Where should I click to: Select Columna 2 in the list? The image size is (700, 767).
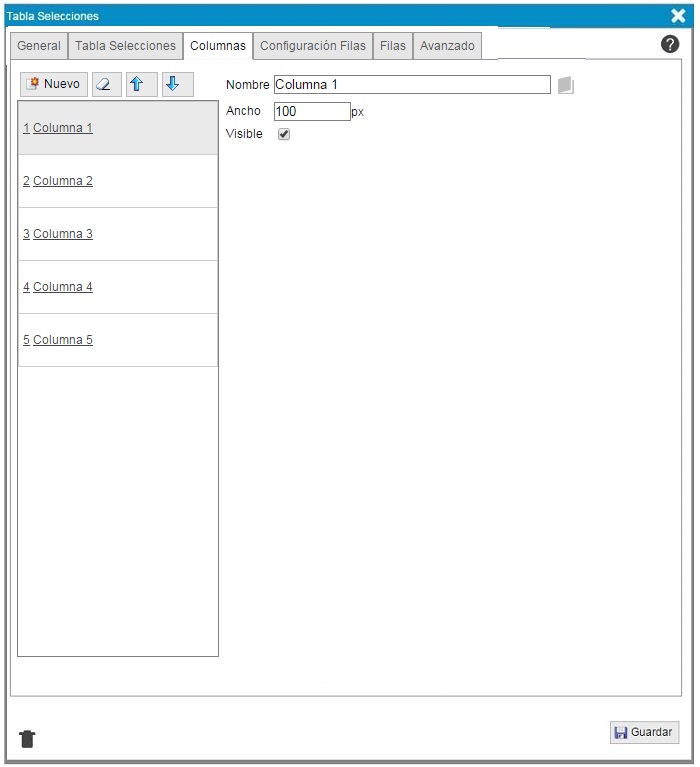(62, 181)
